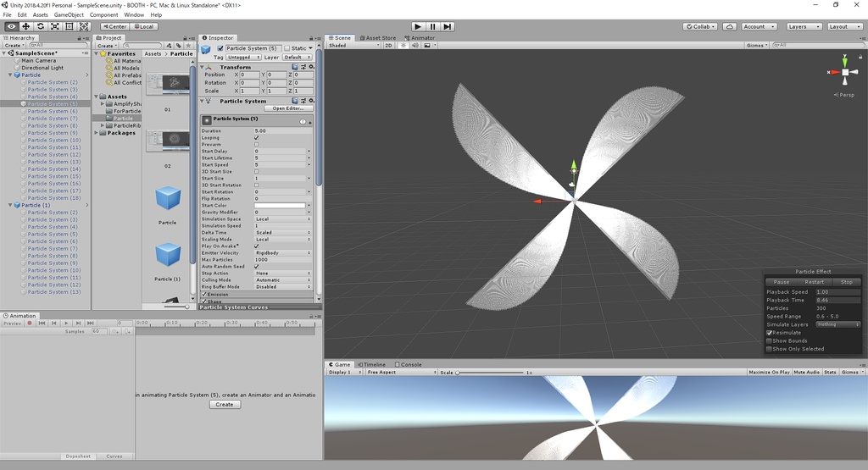
Task: Start Play mode
Action: [x=418, y=26]
